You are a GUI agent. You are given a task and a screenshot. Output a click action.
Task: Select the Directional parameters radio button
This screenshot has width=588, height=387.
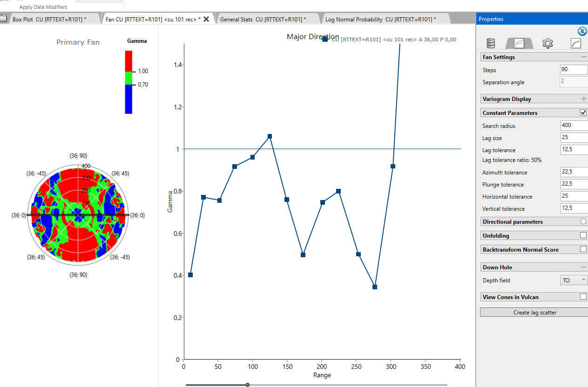[x=583, y=221]
